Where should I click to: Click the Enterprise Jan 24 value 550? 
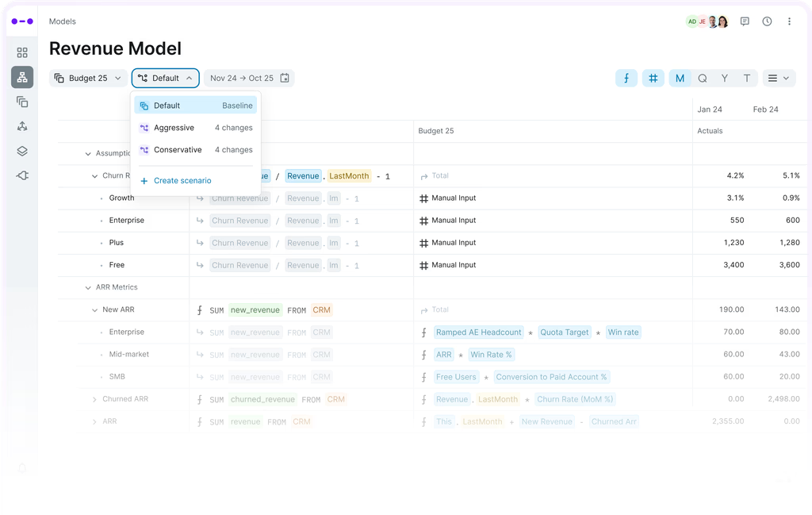736,221
